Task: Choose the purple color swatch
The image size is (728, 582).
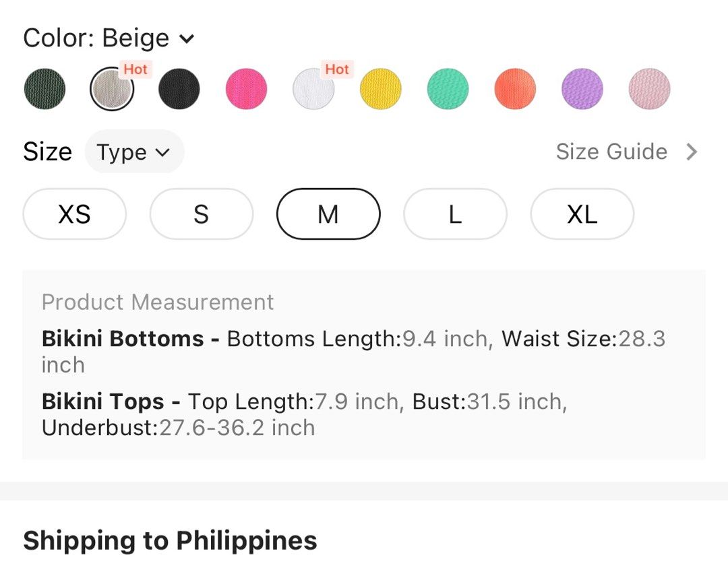Action: coord(582,89)
